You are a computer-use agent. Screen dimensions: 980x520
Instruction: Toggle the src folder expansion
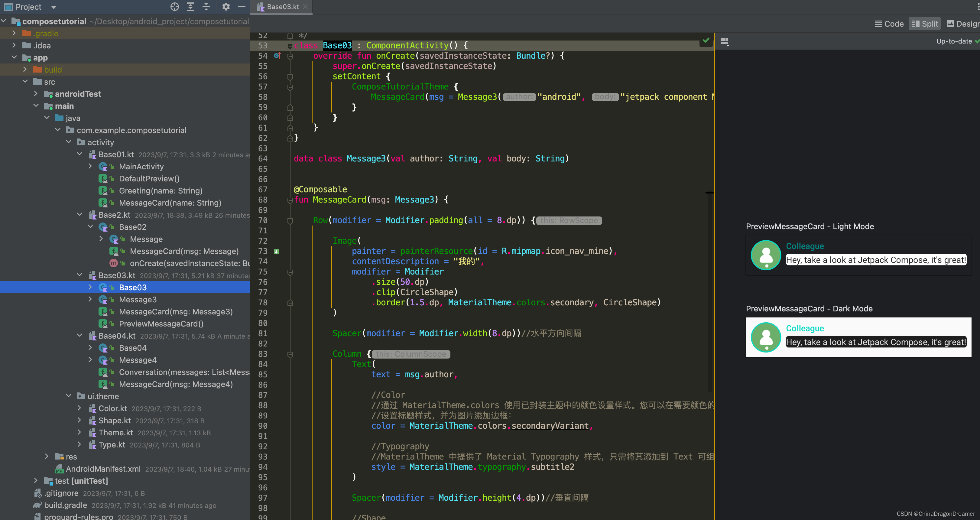[x=26, y=82]
